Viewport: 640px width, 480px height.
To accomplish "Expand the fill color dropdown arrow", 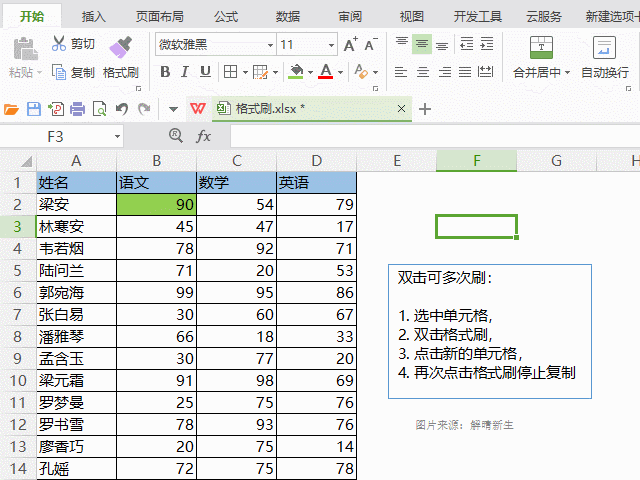I will 310,73.
